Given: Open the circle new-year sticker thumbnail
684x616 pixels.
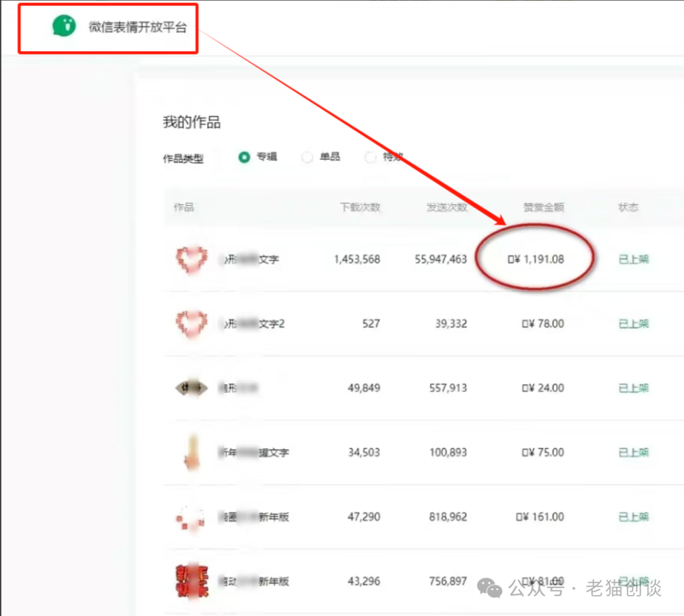Looking at the screenshot, I should coord(191,517).
